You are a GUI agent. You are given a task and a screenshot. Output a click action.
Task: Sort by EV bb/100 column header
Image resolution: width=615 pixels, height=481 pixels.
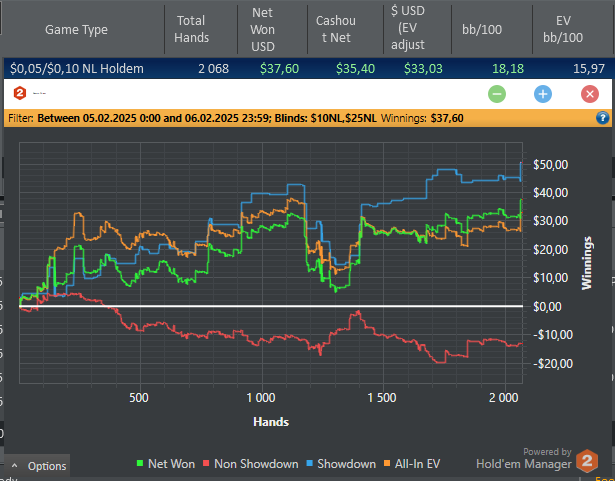click(x=563, y=29)
